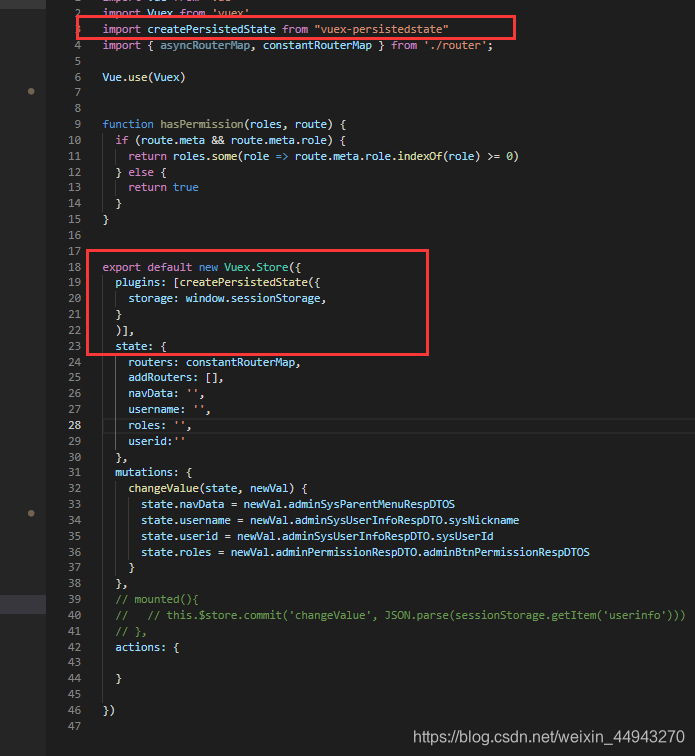
Task: Click sysUserId on line 35
Action: 464,536
